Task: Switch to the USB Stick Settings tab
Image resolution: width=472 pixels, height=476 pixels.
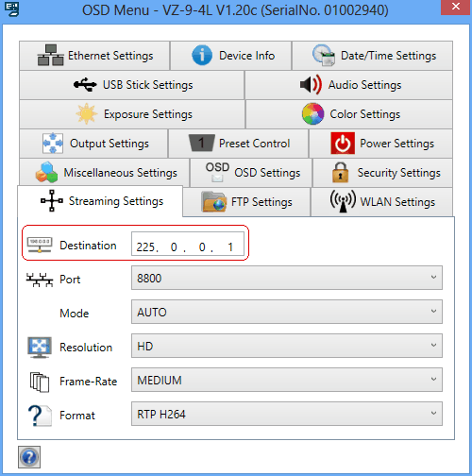Action: click(132, 85)
